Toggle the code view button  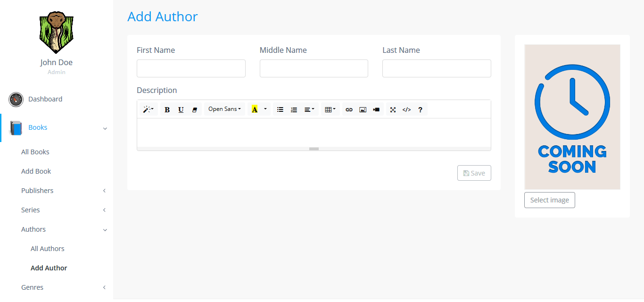point(406,109)
